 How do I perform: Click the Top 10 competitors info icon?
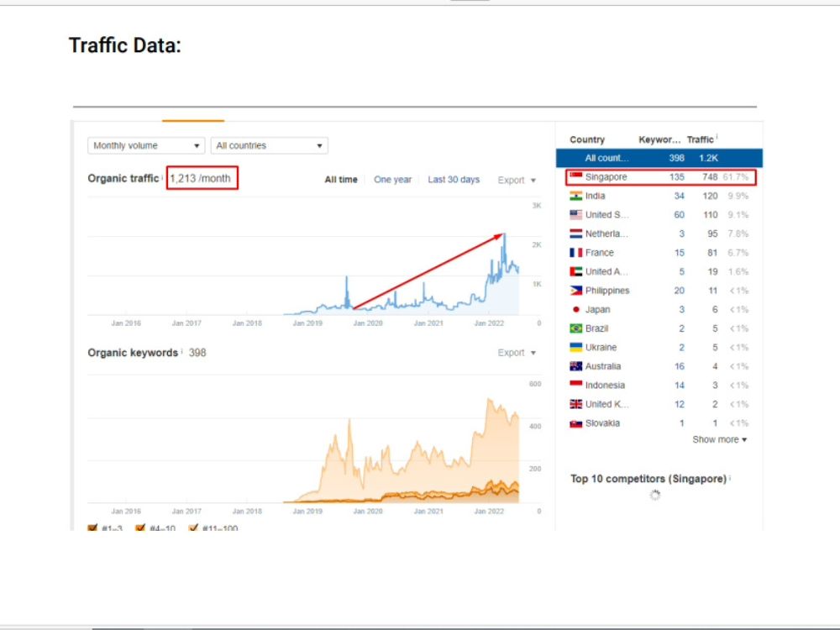click(x=730, y=477)
